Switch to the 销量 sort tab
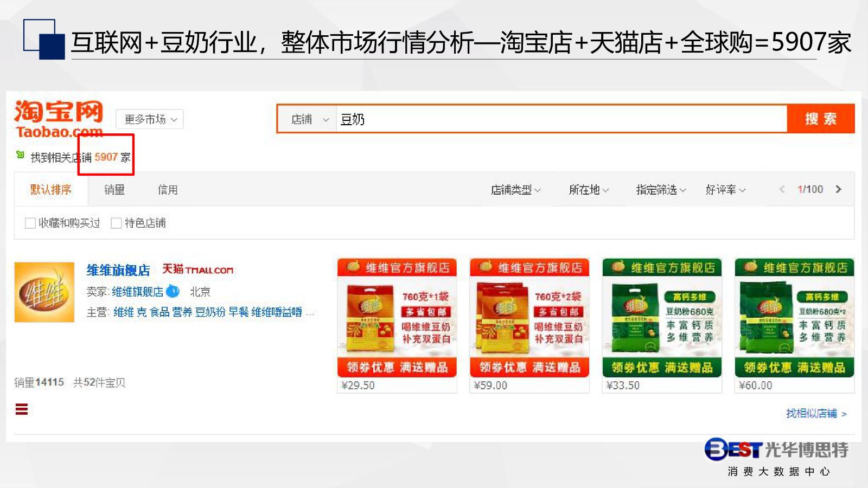The image size is (868, 488). coord(114,190)
